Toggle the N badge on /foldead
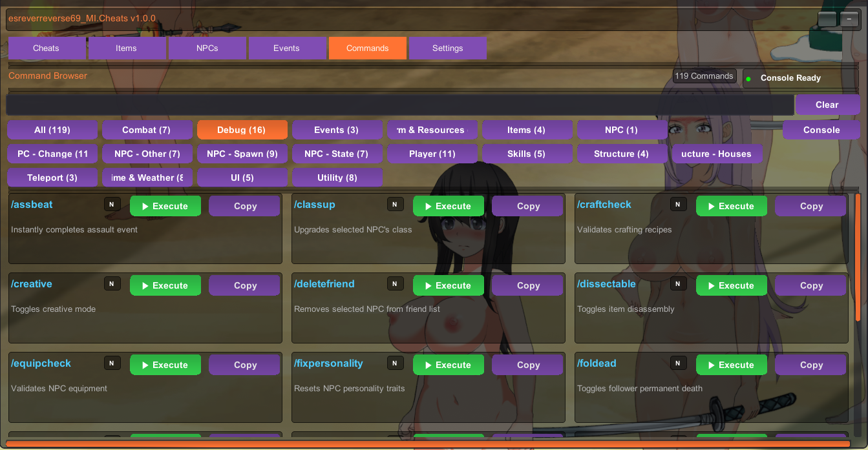 pos(678,363)
